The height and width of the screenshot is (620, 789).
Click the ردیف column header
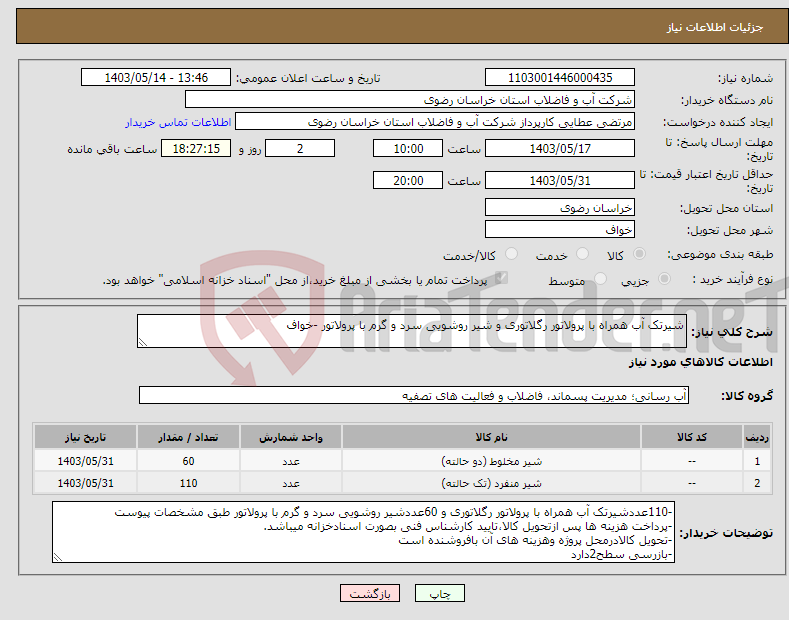[757, 437]
